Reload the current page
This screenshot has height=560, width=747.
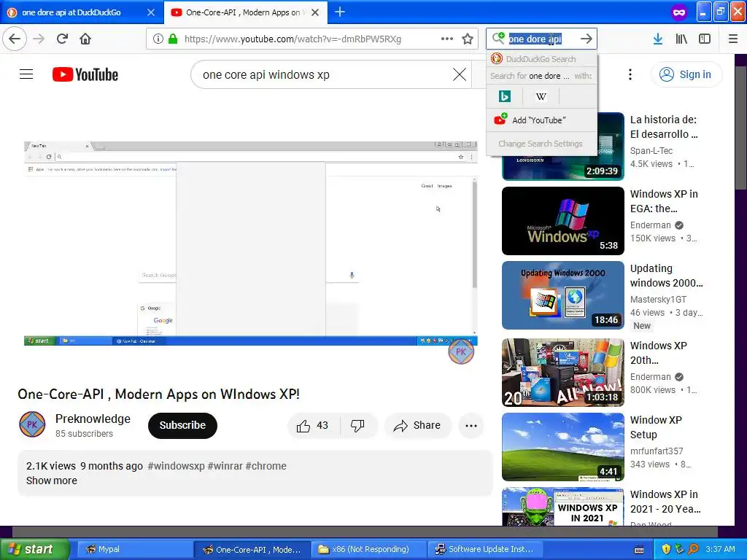click(63, 39)
